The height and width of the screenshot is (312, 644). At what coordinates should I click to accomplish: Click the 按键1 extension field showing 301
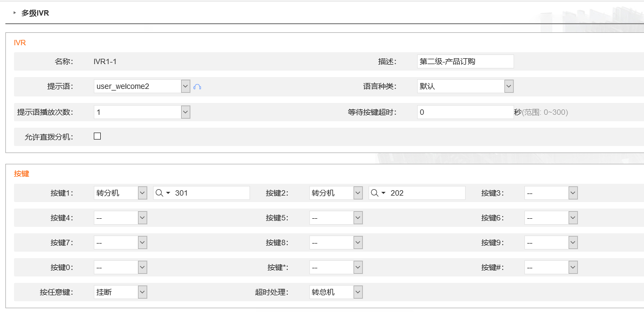pos(202,193)
